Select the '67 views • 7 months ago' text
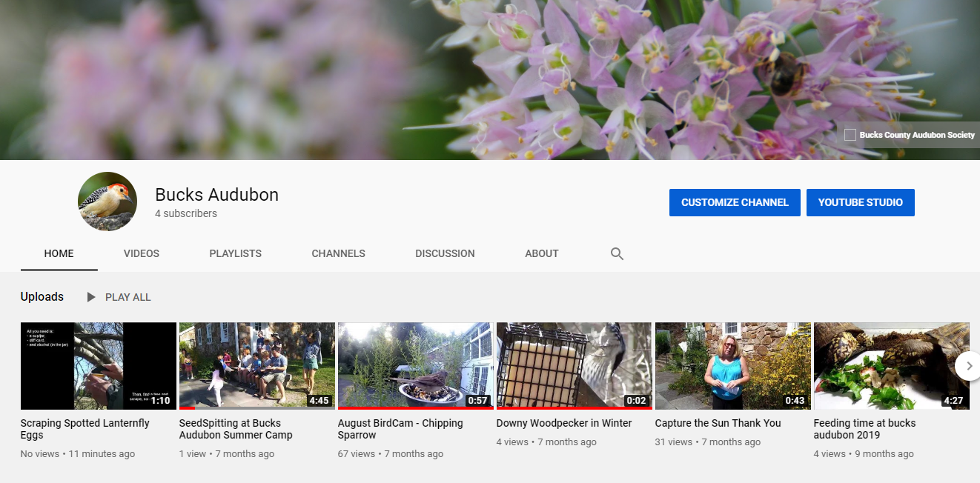Image resolution: width=980 pixels, height=483 pixels. click(x=391, y=454)
